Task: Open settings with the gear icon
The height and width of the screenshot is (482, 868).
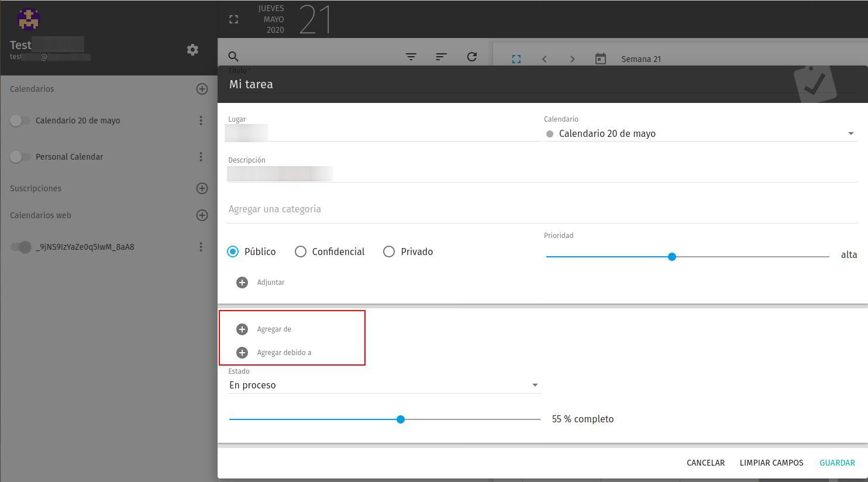Action: pos(192,50)
